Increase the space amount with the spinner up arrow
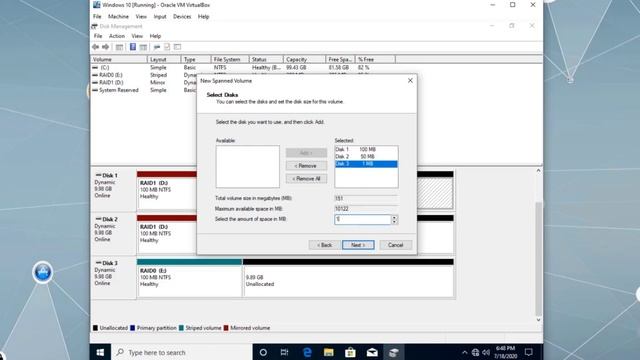Viewport: 640px width, 360px height. click(394, 217)
